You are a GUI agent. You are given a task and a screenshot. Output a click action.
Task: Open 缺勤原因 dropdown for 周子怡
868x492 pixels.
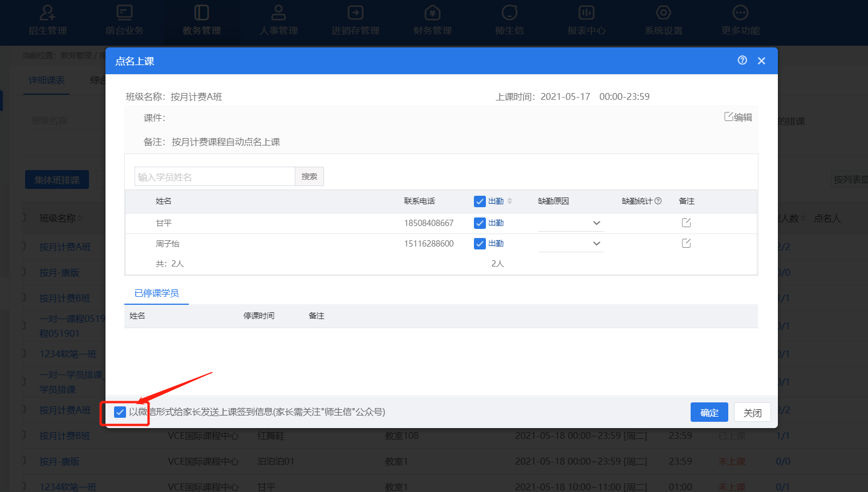pos(571,244)
